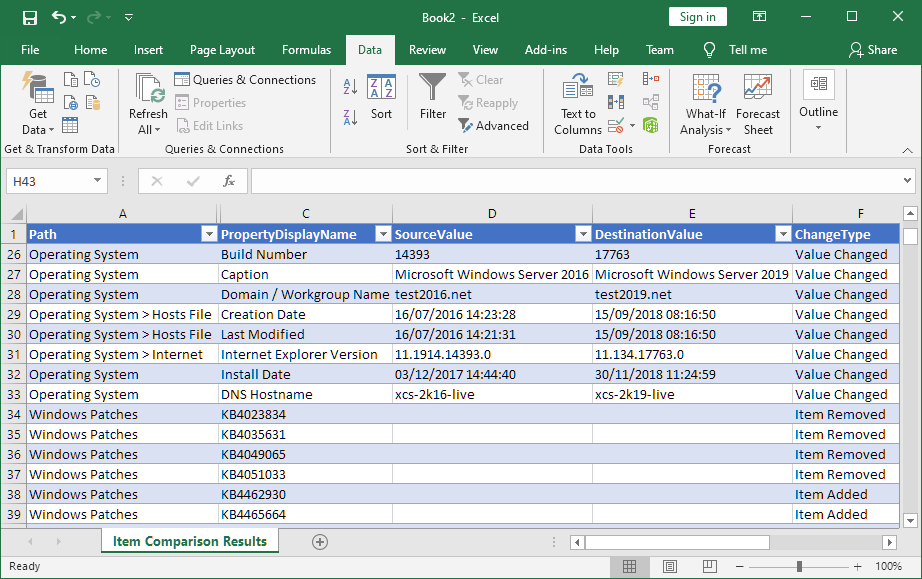Zoom out with the minus button
Screen dimensions: 922x579
click(x=740, y=567)
